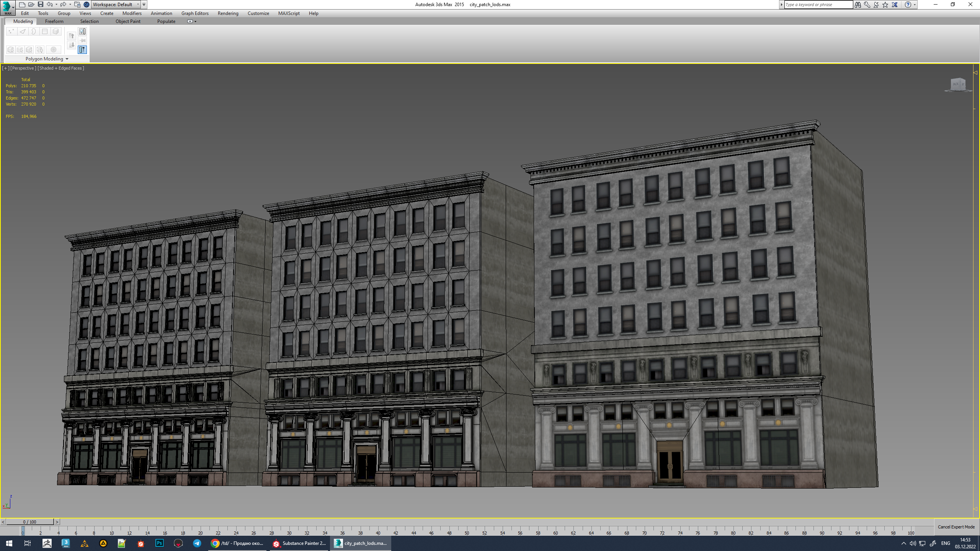The image size is (980, 551).
Task: Open the Workspace: Default dropdown
Action: (x=116, y=5)
